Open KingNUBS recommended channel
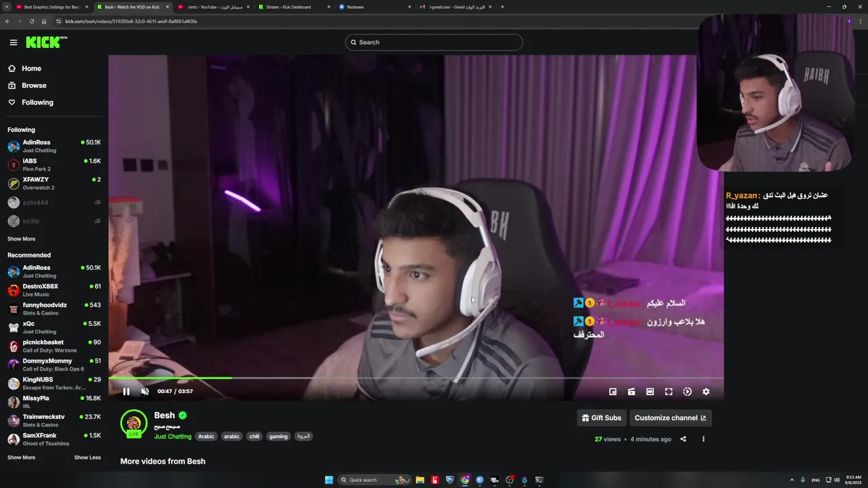Viewport: 868px width, 488px height. point(54,384)
